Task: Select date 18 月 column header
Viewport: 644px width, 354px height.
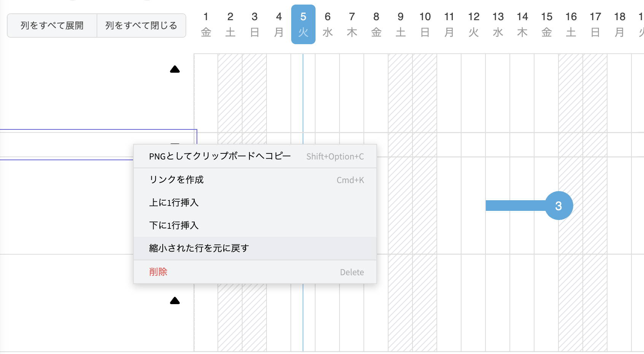Action: [x=620, y=24]
